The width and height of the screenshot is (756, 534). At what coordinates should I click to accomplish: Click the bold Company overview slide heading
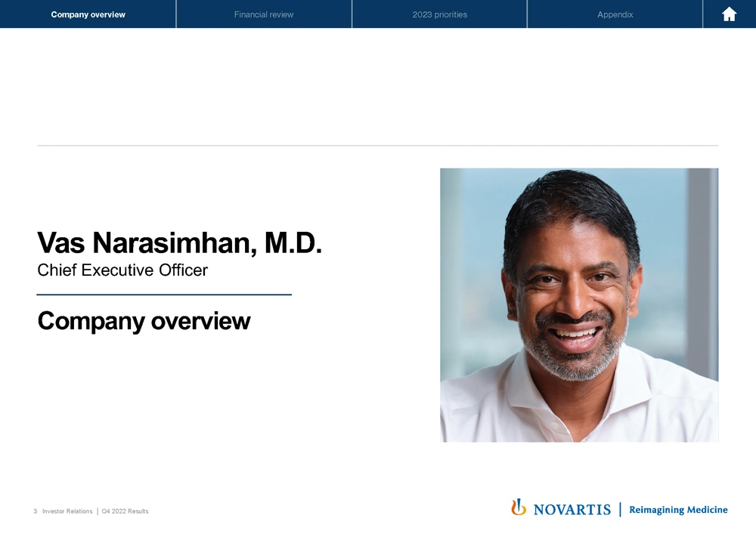[x=144, y=321]
